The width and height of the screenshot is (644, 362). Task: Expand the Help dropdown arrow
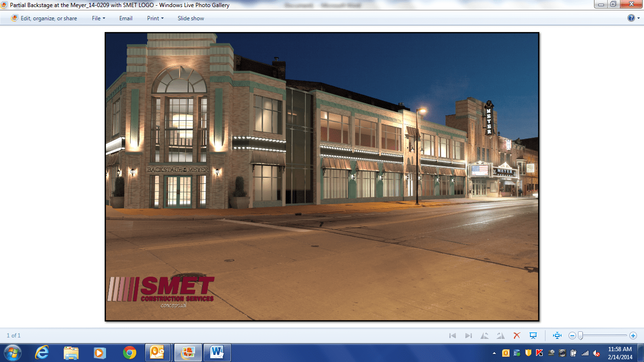pos(638,18)
